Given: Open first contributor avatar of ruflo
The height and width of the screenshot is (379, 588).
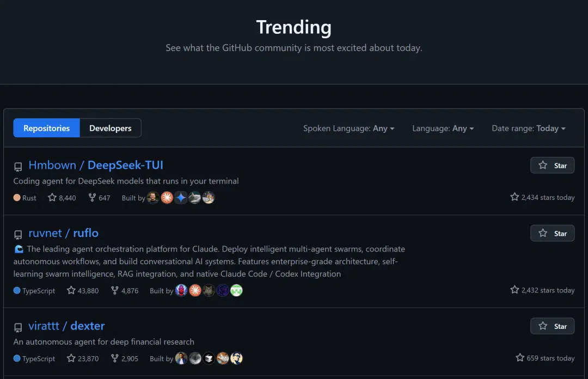Looking at the screenshot, I should [181, 290].
